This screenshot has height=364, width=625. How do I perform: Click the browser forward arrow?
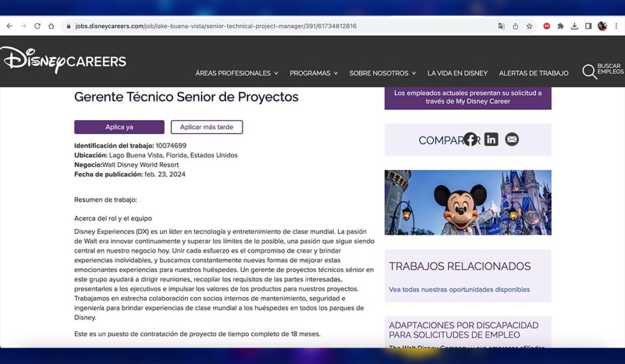tap(24, 26)
